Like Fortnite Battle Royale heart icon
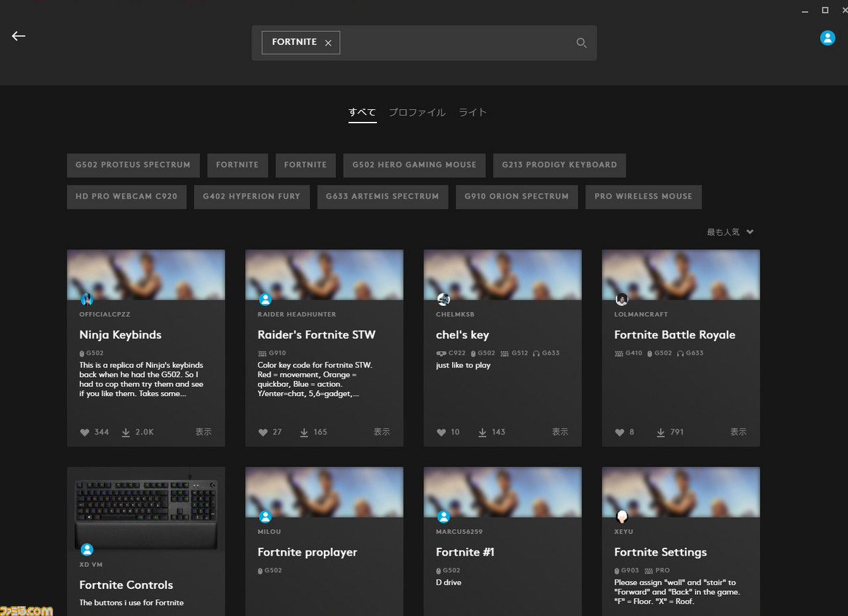Screen dimensions: 848x616 pos(619,432)
